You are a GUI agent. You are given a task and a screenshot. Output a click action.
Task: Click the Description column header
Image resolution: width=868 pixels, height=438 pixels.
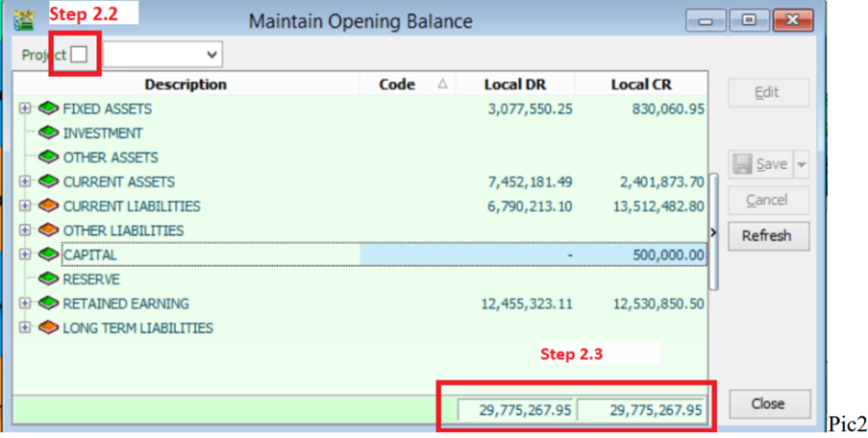point(186,85)
